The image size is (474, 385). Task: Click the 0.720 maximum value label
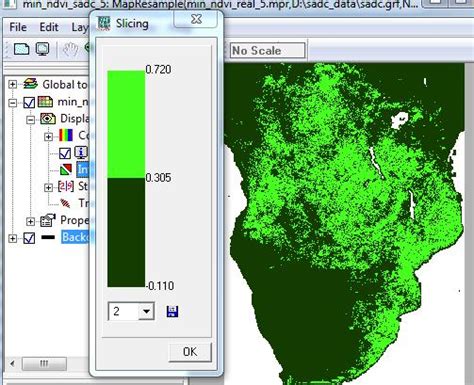pos(159,69)
